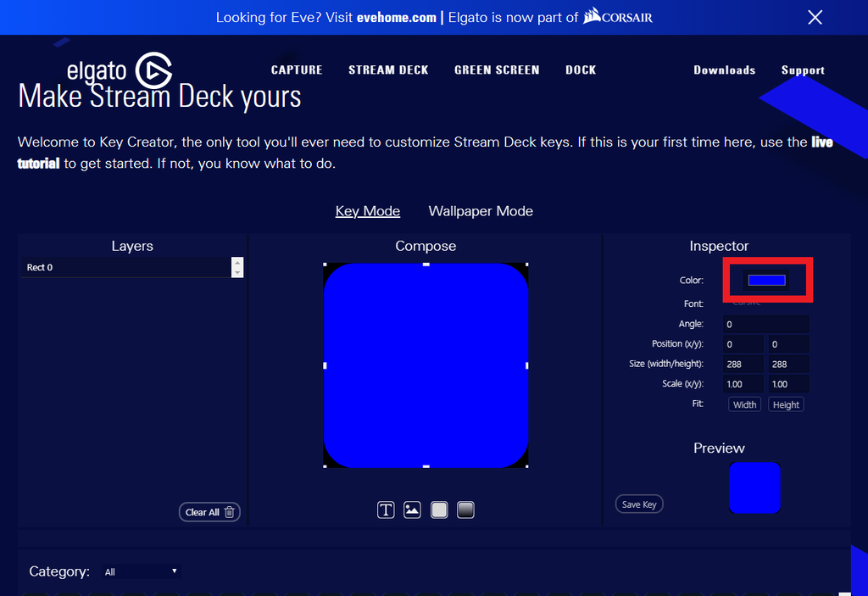The image size is (868, 596).
Task: Click the Position y input field
Action: [x=788, y=344]
